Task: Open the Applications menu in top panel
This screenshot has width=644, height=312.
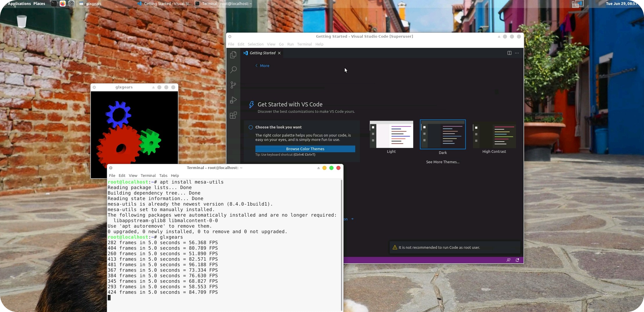Action: [19, 3]
